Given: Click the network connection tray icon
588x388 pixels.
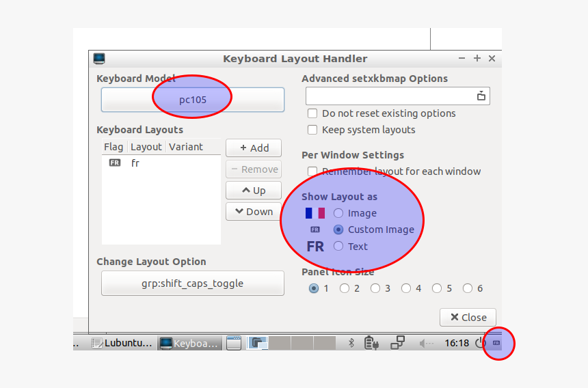Looking at the screenshot, I should [x=397, y=342].
